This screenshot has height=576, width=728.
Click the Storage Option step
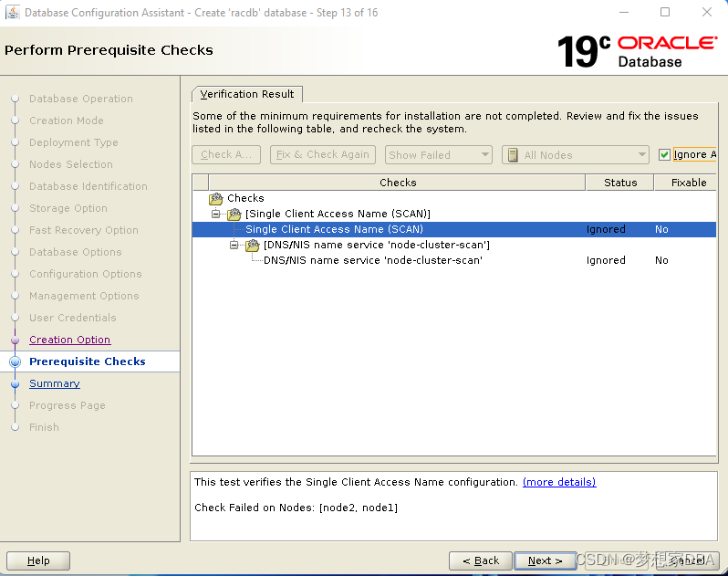[x=68, y=208]
